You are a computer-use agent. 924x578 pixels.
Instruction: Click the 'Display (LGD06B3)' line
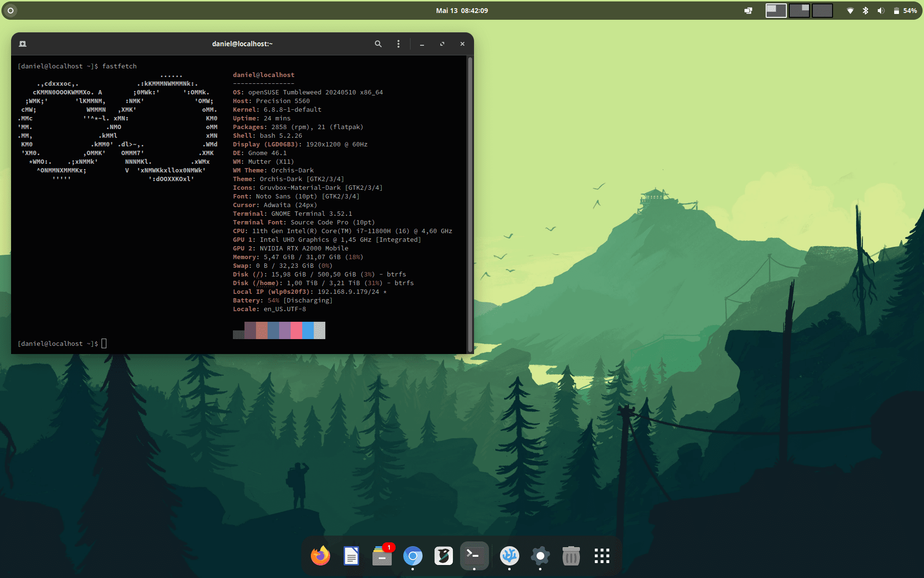click(x=300, y=144)
